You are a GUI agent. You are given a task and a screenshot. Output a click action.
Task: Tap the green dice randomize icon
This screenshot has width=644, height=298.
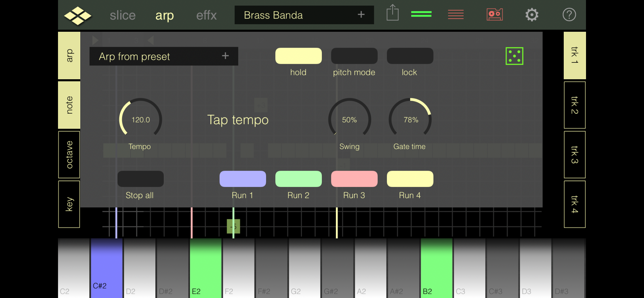point(514,56)
